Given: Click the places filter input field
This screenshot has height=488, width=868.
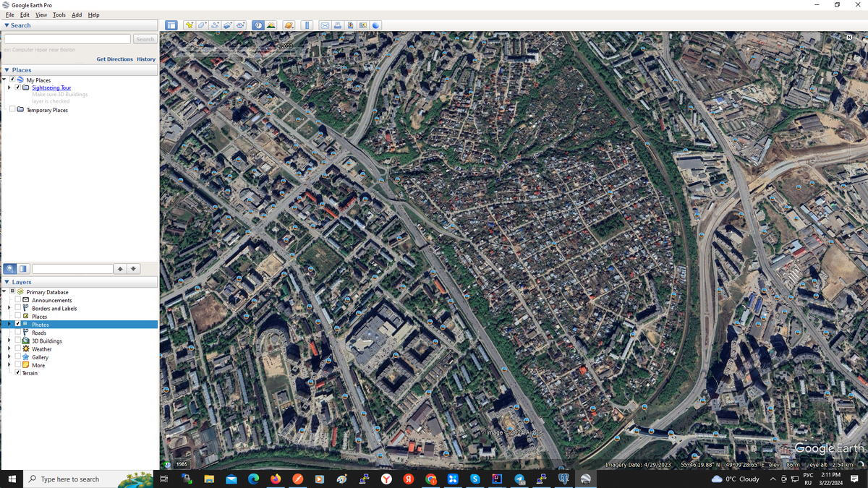Looking at the screenshot, I should point(72,269).
